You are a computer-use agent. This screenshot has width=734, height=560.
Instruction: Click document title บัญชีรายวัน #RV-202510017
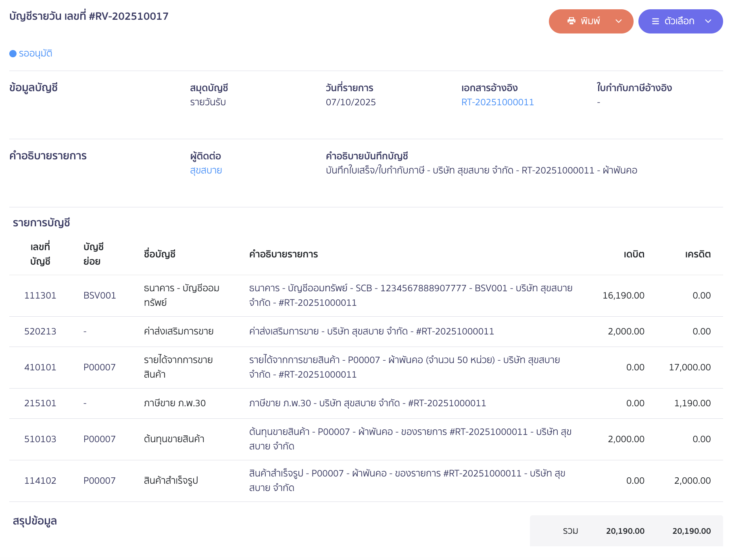89,16
